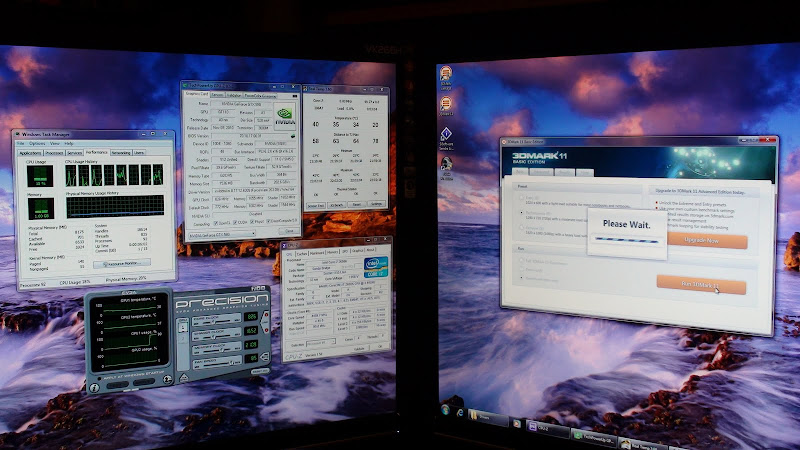800x450 pixels.
Task: Open the Selection processor dropdown in CPU-Z
Action: pos(321,342)
